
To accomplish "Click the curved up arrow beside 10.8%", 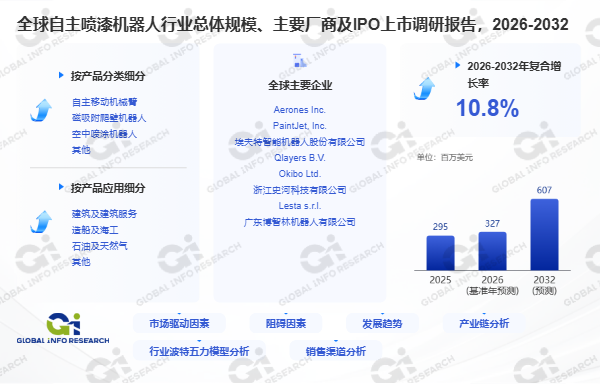I will (x=424, y=89).
